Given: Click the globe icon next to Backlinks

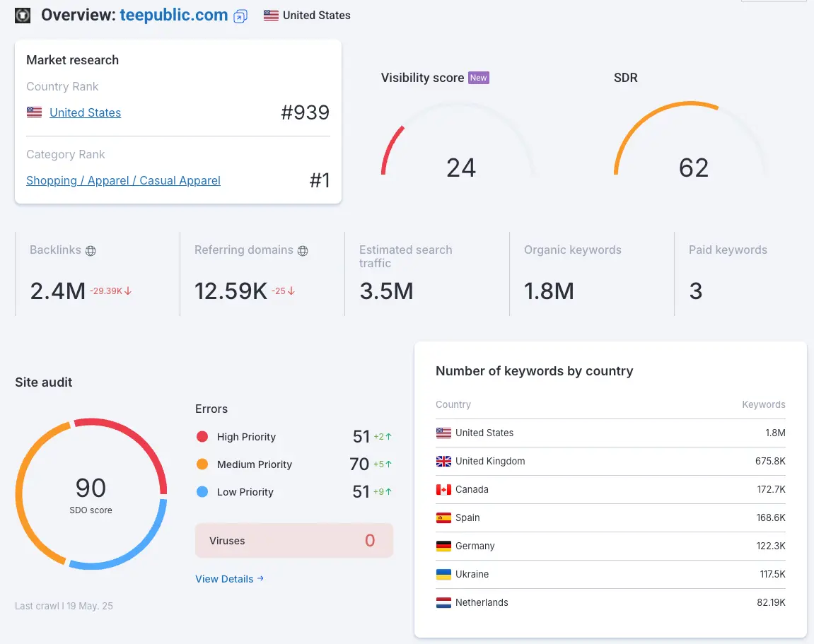Looking at the screenshot, I should tap(91, 250).
